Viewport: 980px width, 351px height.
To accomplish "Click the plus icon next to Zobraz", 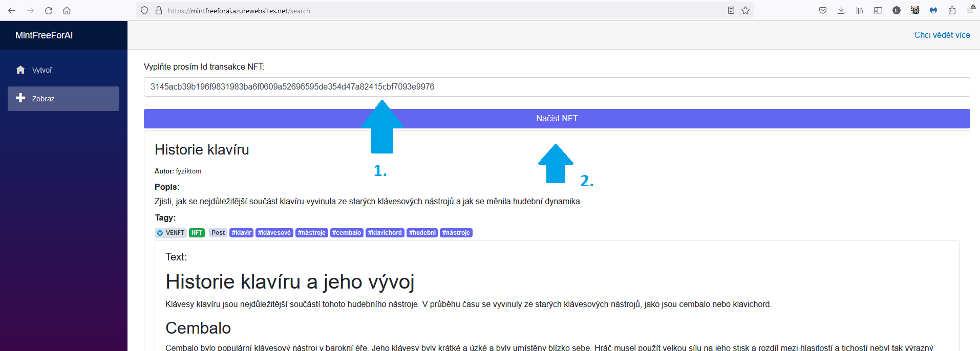I will [20, 98].
